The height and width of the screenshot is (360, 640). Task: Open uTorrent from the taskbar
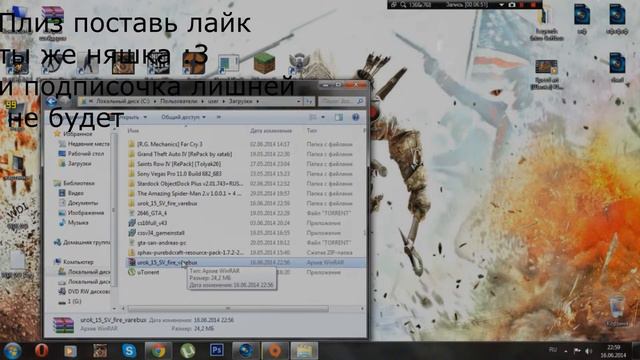188,351
